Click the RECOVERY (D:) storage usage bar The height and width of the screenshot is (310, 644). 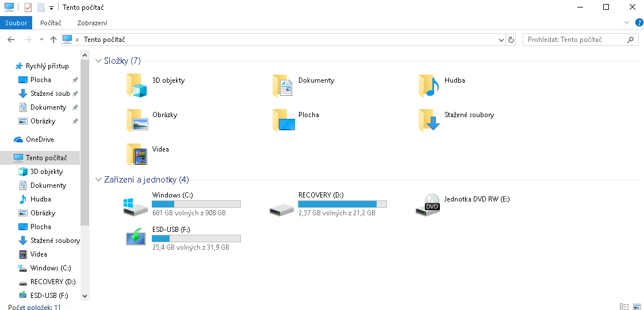coord(342,204)
